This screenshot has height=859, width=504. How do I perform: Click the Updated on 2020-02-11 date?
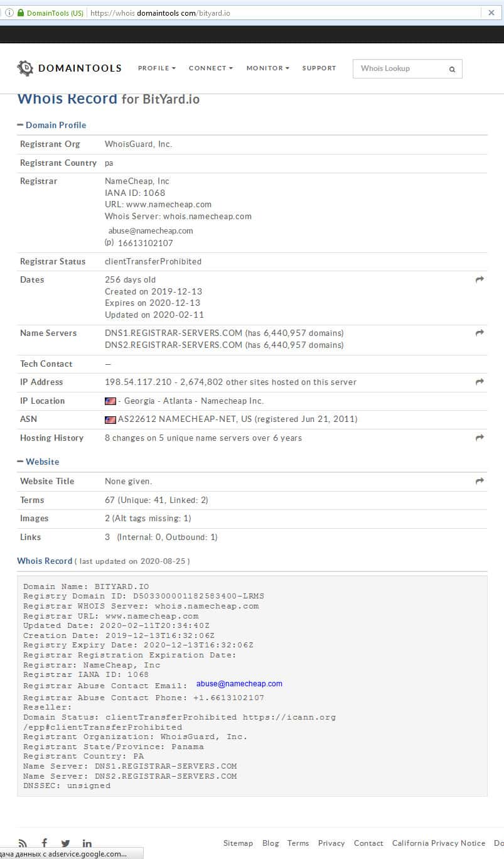coord(154,315)
